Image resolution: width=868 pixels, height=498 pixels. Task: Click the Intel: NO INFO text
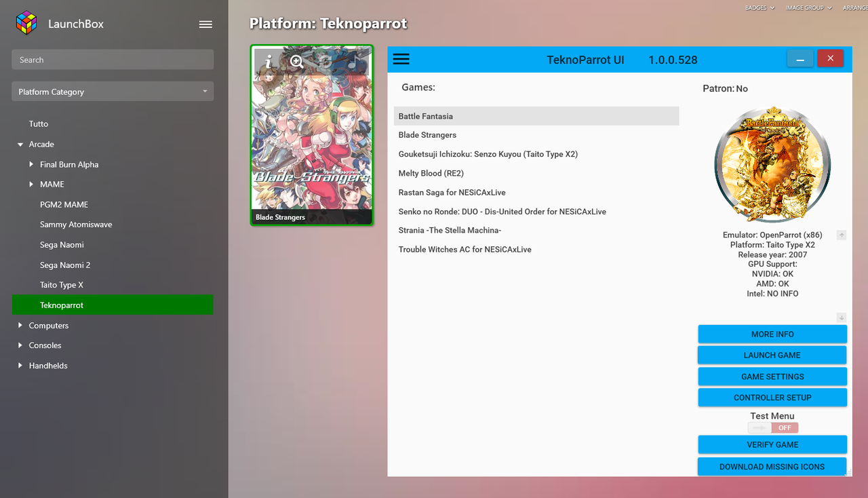pos(772,294)
